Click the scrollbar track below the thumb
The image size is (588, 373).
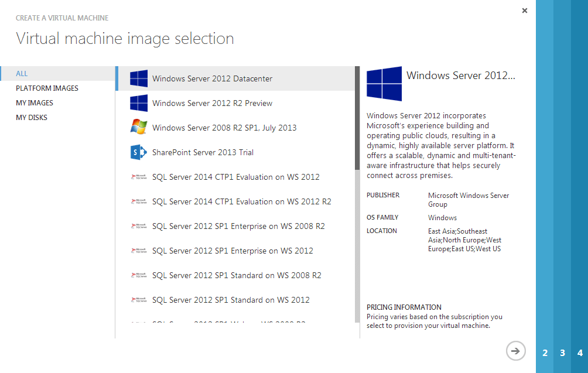pos(357,245)
